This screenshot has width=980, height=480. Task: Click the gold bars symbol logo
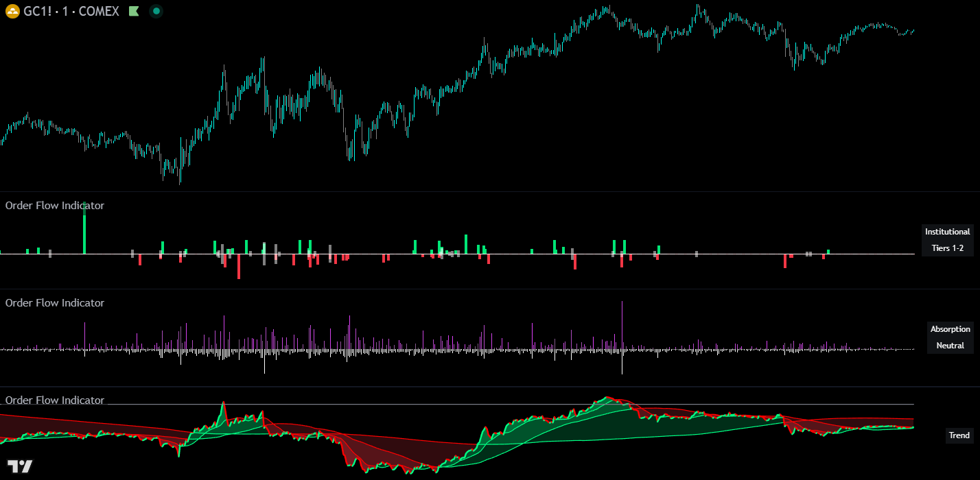[12, 12]
